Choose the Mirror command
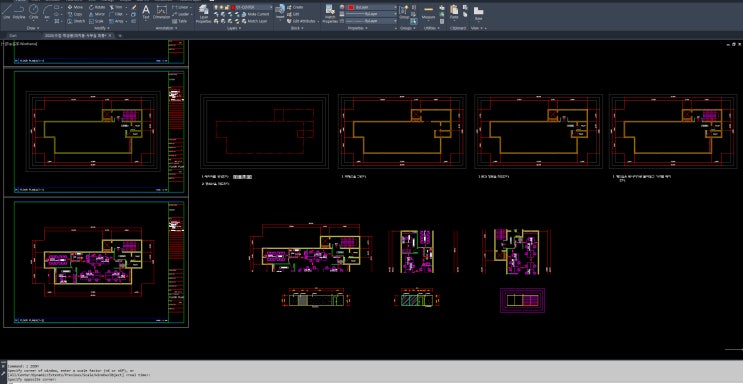 click(x=97, y=14)
